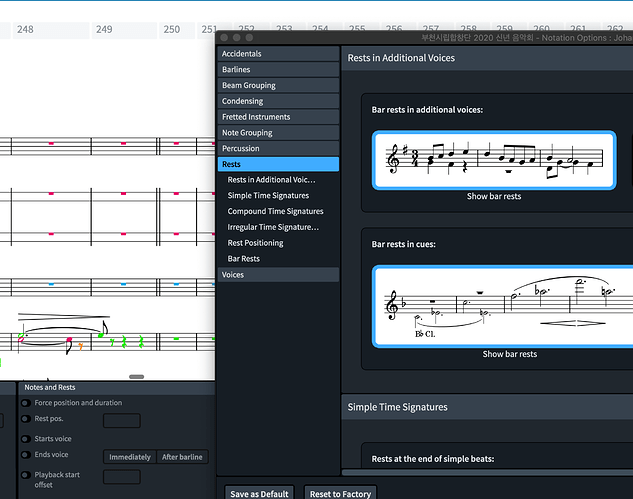Toggle the Ends voice property
Image resolution: width=633 pixels, height=499 pixels.
pyautogui.click(x=26, y=455)
